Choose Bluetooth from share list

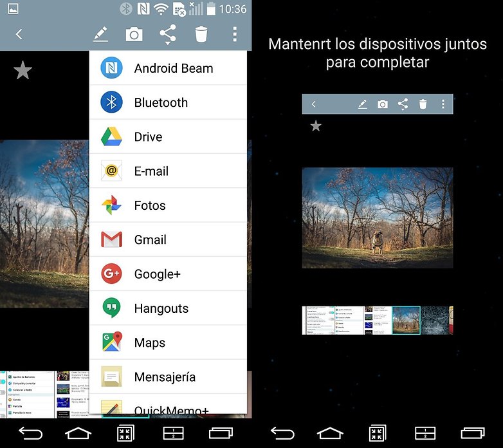[x=168, y=102]
